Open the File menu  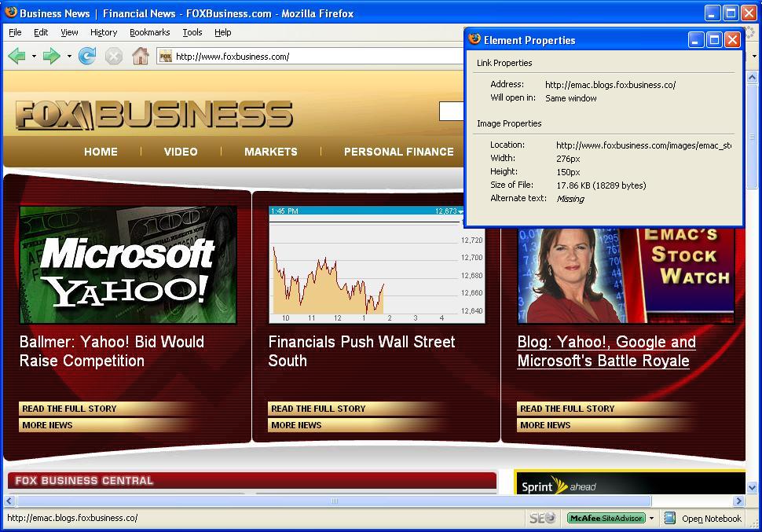coord(15,32)
